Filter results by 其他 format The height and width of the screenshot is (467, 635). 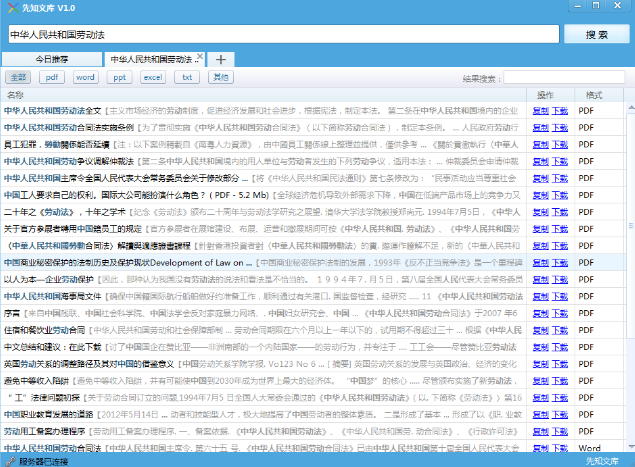220,77
